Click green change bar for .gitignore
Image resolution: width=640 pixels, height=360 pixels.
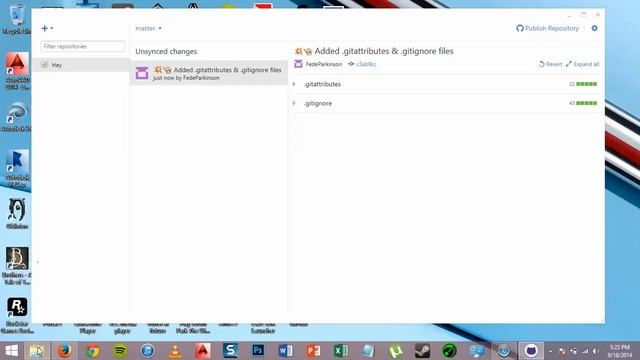point(587,103)
